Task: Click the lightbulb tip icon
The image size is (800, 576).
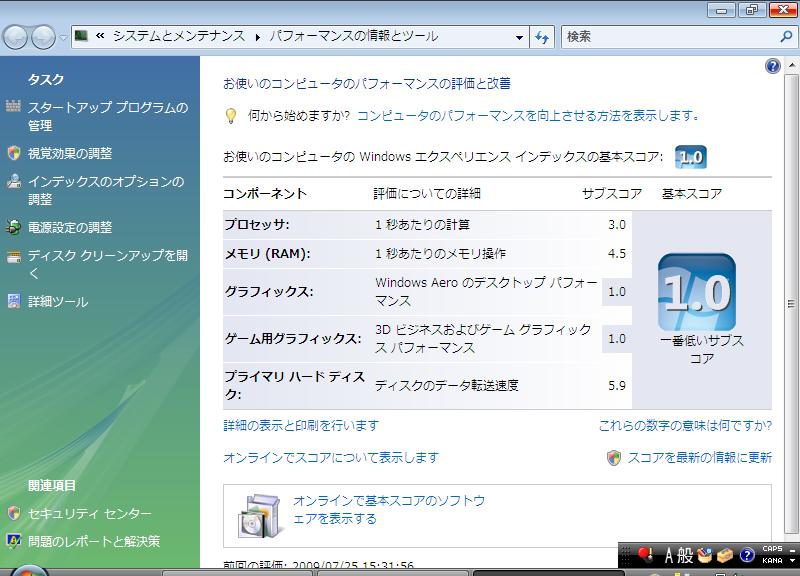Action: tap(231, 116)
